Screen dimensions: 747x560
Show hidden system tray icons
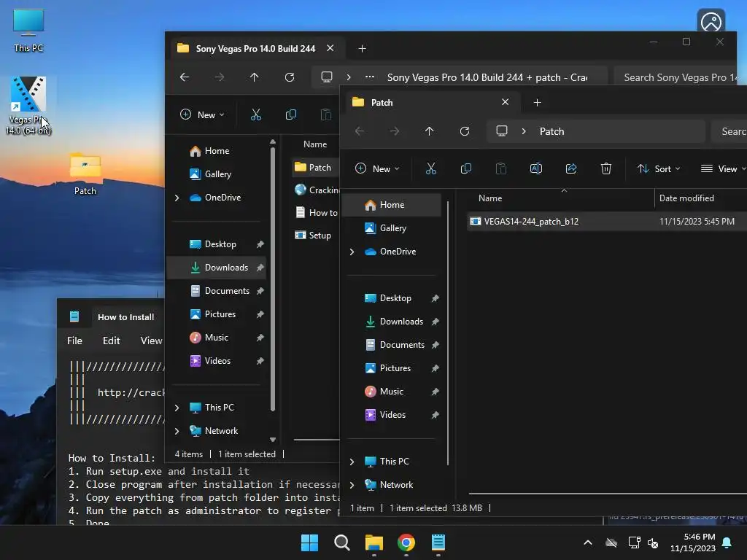[x=588, y=542]
